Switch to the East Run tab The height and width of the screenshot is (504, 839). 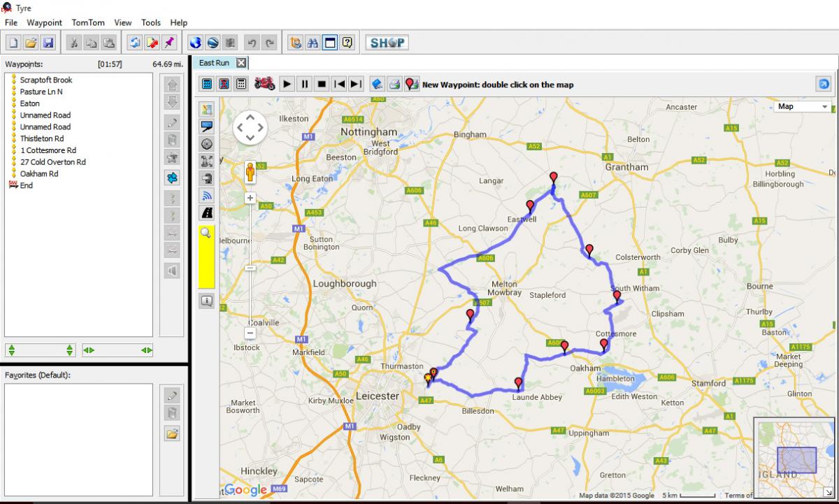tap(214, 63)
